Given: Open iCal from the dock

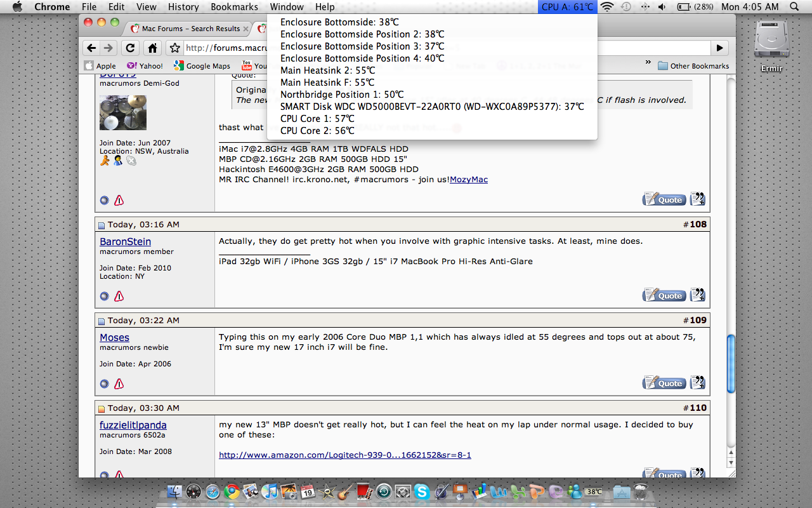Looking at the screenshot, I should tap(308, 491).
